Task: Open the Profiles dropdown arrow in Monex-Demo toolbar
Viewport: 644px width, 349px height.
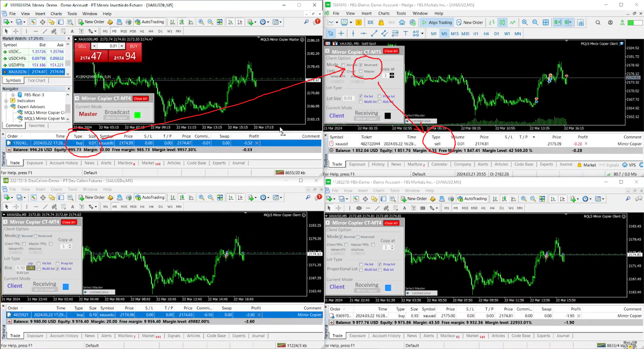Action: [25, 22]
